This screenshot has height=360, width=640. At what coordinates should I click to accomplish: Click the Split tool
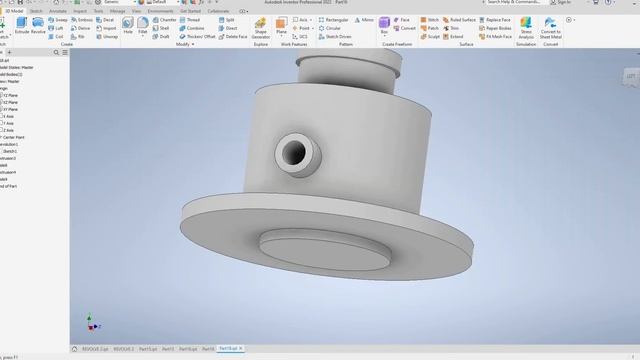tap(227, 20)
